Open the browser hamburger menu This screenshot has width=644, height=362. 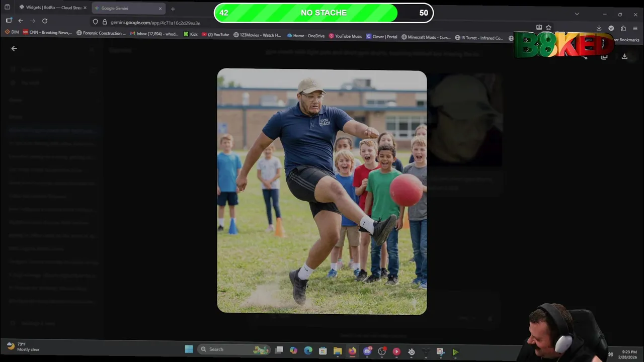click(635, 29)
